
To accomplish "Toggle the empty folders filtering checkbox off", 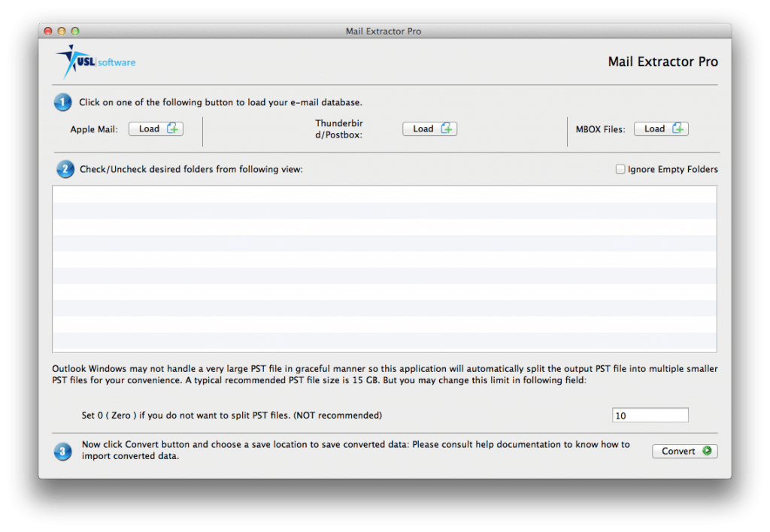I will click(x=620, y=168).
